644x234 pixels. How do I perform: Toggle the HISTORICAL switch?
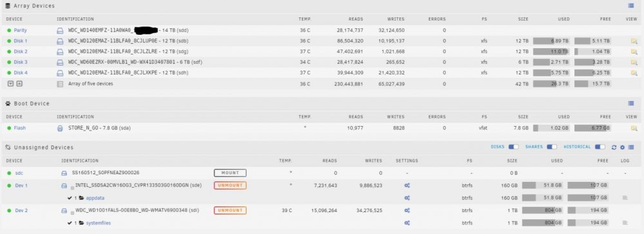600,147
